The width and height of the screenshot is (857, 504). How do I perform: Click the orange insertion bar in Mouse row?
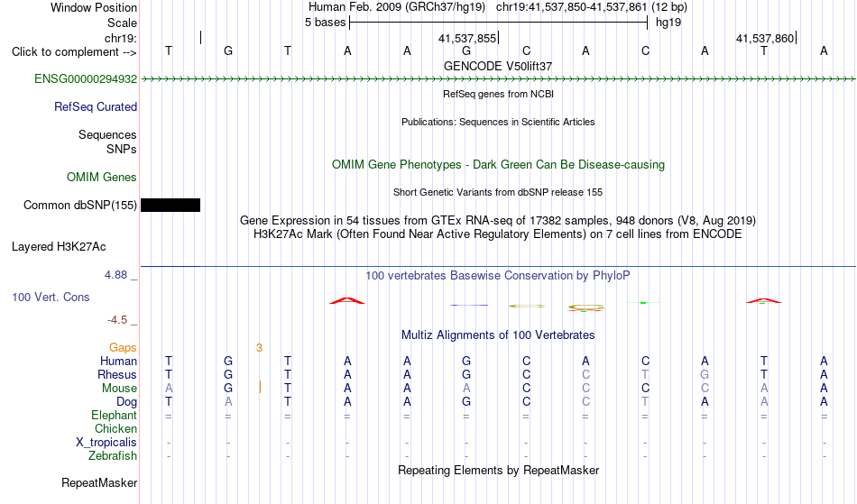(x=260, y=388)
